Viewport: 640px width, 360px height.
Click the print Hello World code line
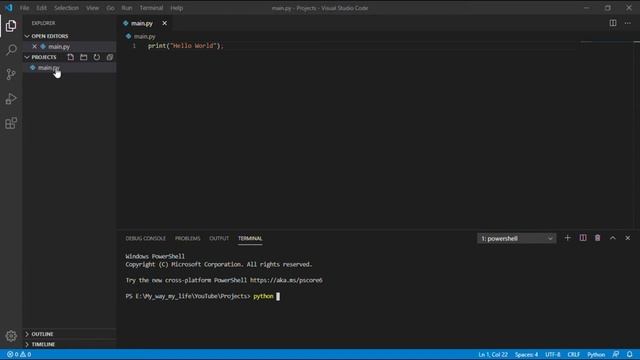[x=186, y=46]
